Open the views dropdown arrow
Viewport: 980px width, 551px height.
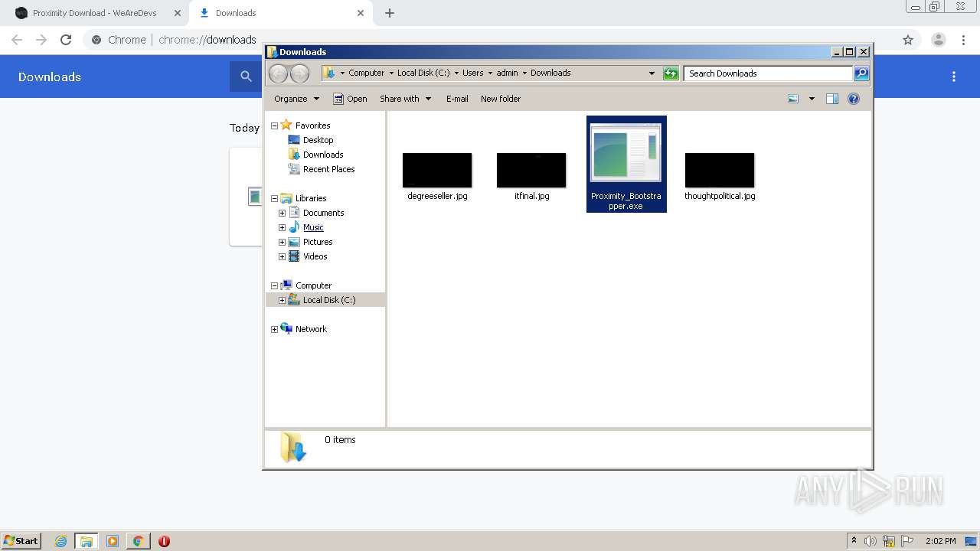(812, 99)
